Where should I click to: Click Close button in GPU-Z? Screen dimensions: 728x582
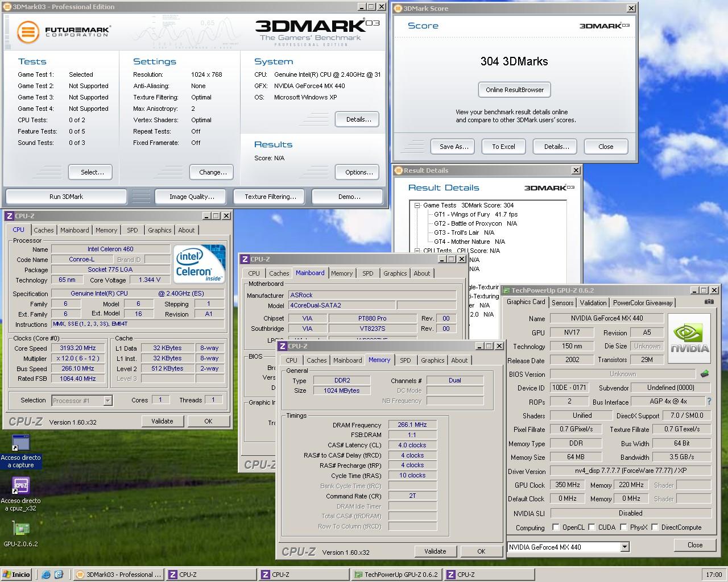tap(694, 544)
